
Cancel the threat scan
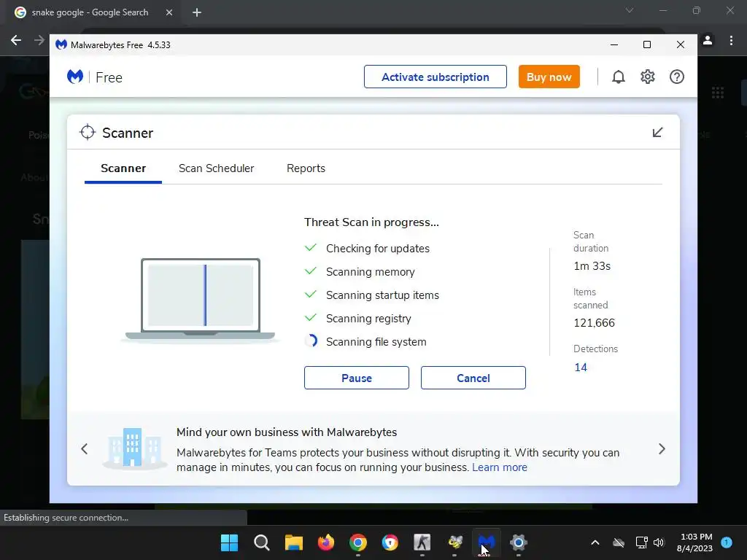pyautogui.click(x=473, y=378)
